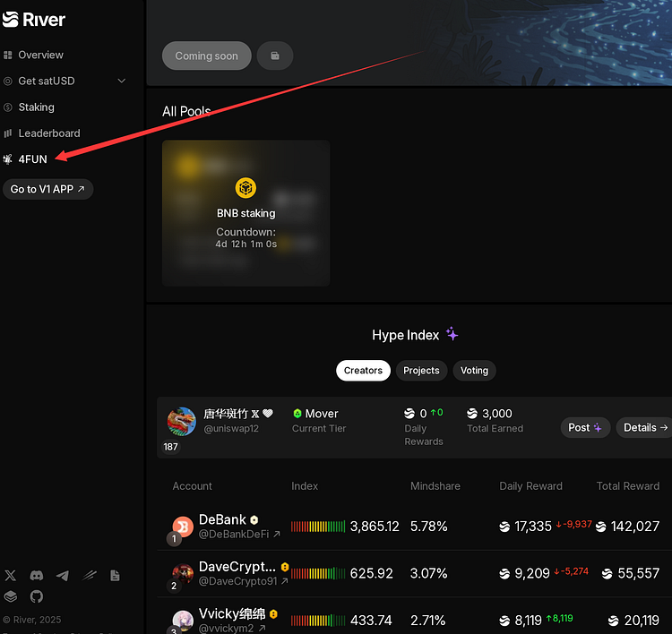Click DaveCrypto91 avatar in row 2

pos(183,574)
